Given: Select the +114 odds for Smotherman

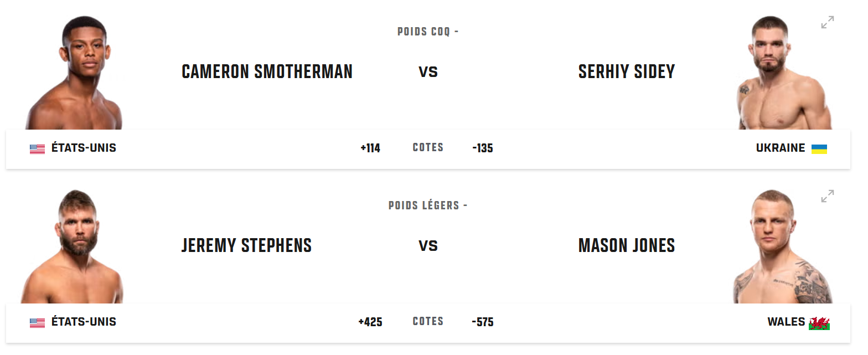Looking at the screenshot, I should click(x=370, y=148).
